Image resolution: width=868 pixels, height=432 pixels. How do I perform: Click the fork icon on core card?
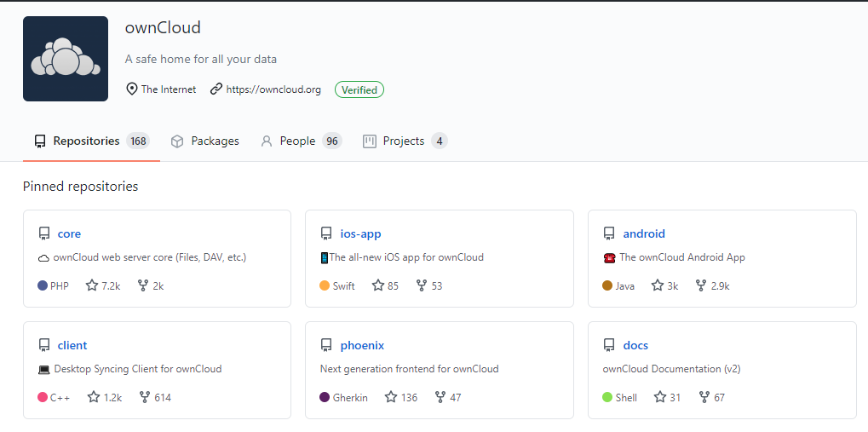point(143,285)
